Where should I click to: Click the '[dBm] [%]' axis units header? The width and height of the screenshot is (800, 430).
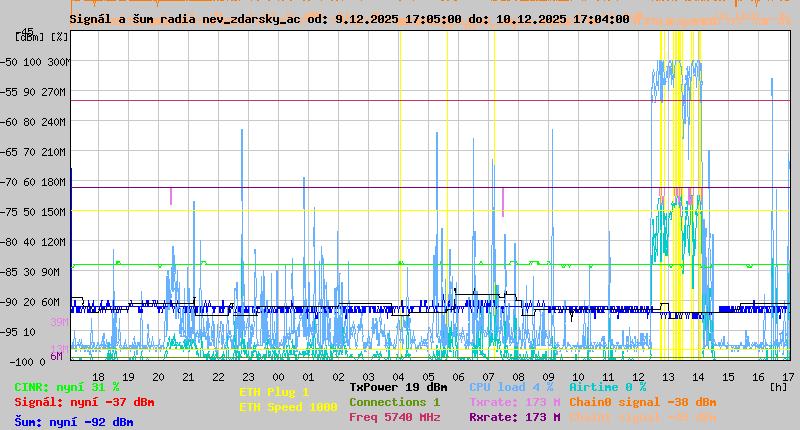[x=42, y=37]
